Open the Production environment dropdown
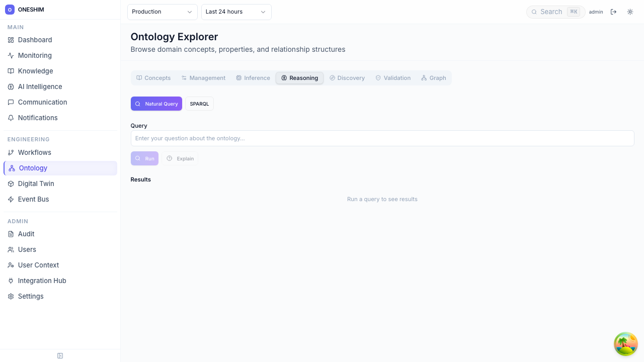Screen dimensions: 644x362 pos(162,12)
